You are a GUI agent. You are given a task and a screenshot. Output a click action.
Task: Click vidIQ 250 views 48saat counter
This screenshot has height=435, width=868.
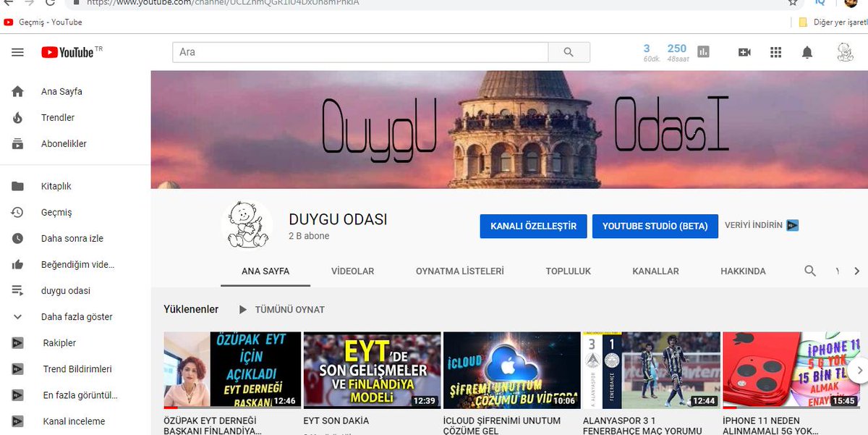click(678, 52)
